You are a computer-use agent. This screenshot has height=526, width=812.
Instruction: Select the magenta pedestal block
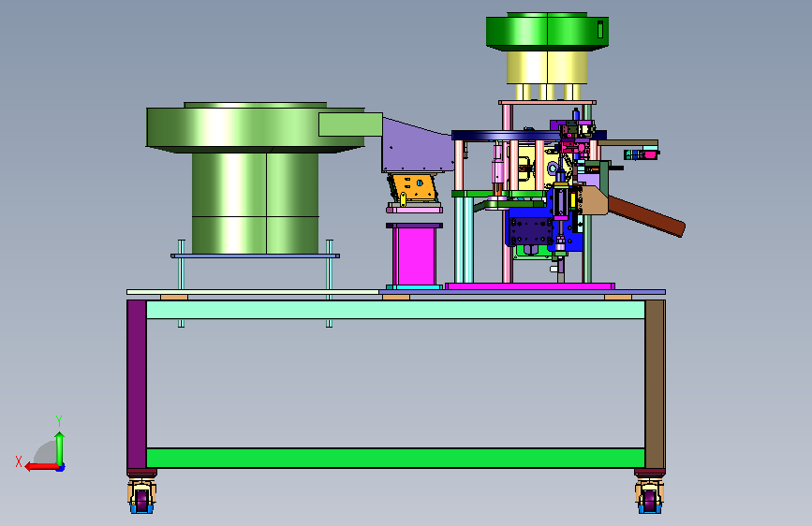pos(414,256)
